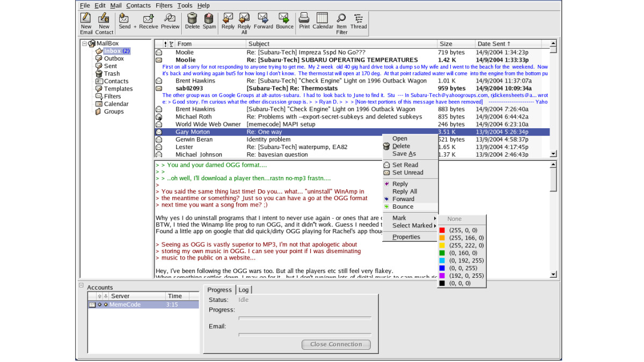
Task: Open the email from Michael Roth
Action: tap(352, 116)
